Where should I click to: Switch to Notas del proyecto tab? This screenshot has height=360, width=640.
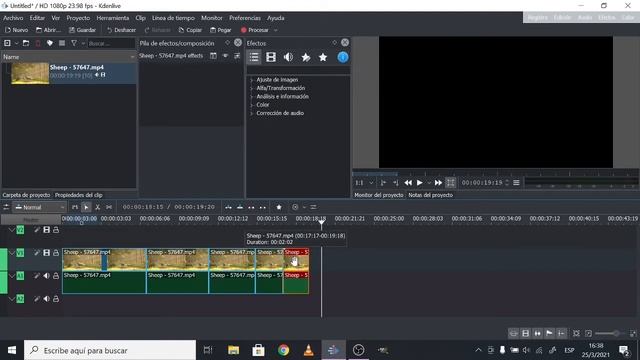tap(431, 195)
